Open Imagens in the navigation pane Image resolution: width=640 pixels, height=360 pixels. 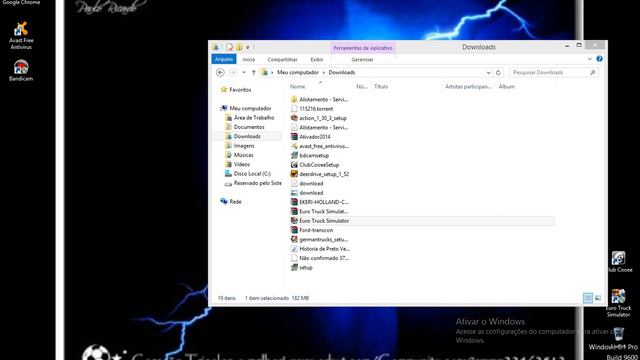244,146
